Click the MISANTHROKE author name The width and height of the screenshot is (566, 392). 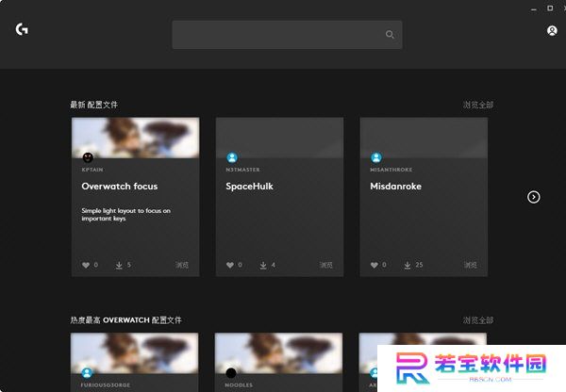point(391,170)
